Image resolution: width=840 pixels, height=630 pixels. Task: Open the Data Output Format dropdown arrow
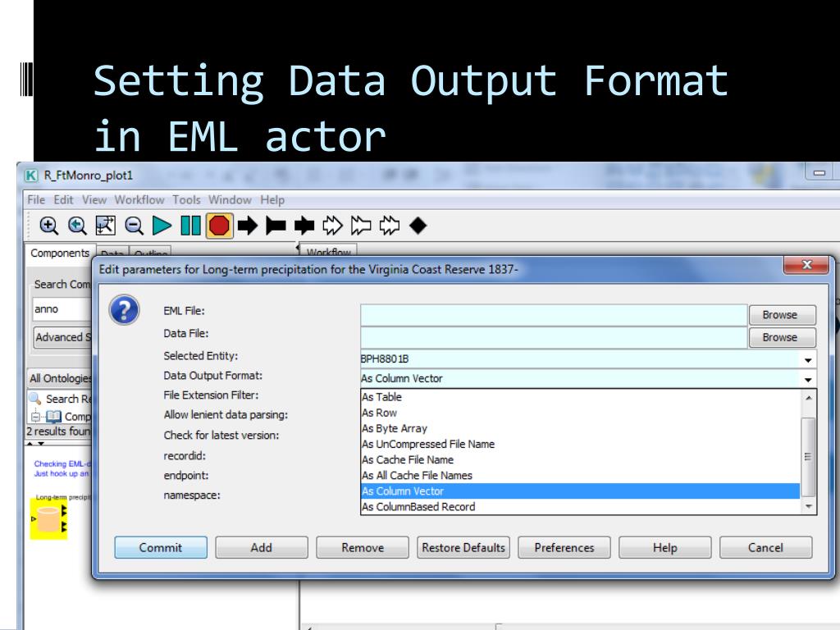808,379
